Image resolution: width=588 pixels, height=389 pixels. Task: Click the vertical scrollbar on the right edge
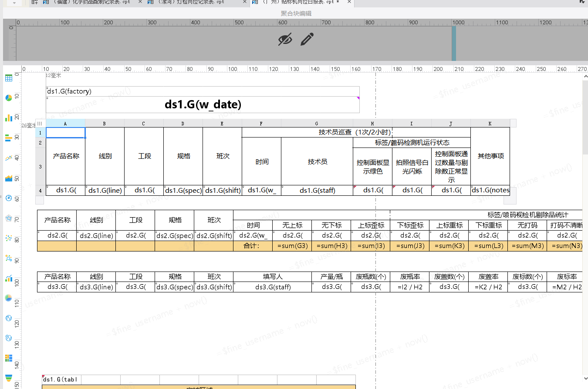coord(585,117)
